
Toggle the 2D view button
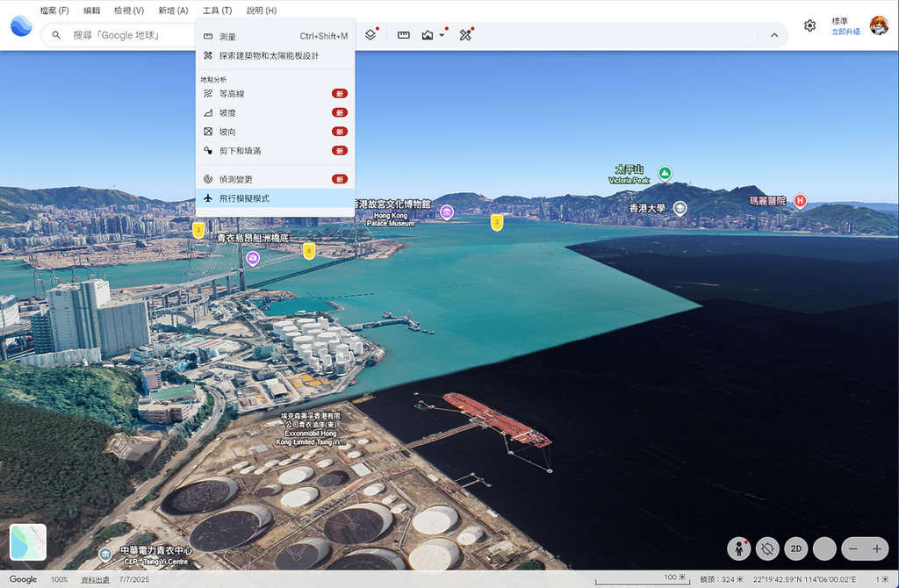[x=796, y=549]
